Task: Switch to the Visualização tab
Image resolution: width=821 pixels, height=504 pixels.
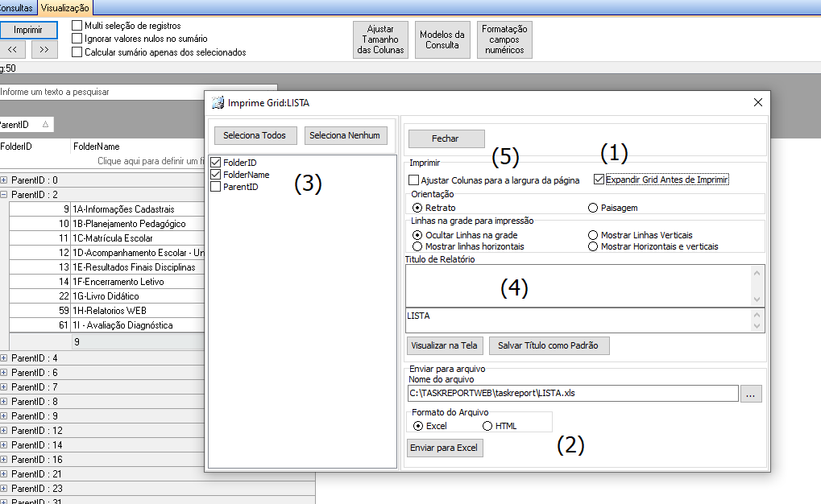Action: click(65, 8)
